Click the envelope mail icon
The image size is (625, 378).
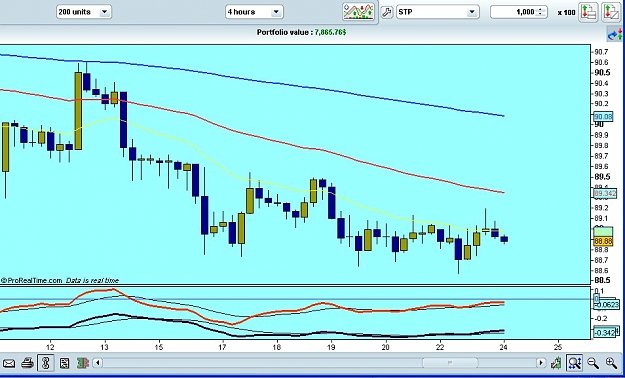9,363
